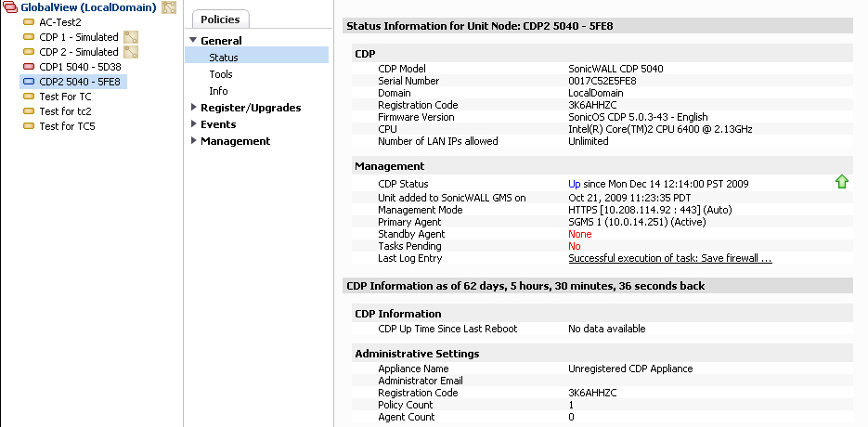This screenshot has width=868, height=427.
Task: Open the Last Log Entry task link
Action: click(670, 259)
